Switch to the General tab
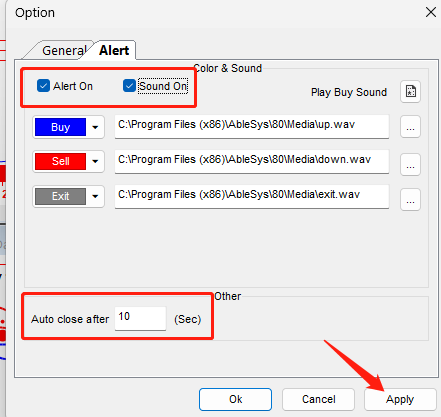Image resolution: width=441 pixels, height=417 pixels. pyautogui.click(x=63, y=51)
